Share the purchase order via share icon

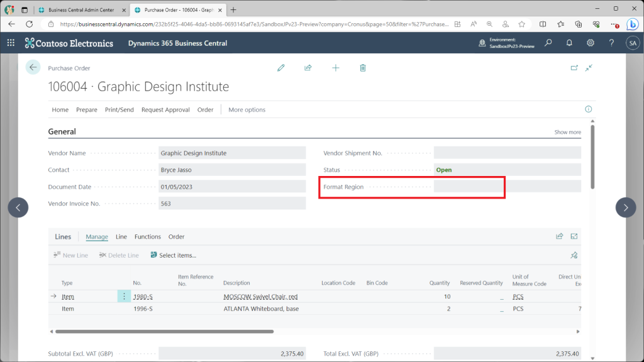(308, 68)
